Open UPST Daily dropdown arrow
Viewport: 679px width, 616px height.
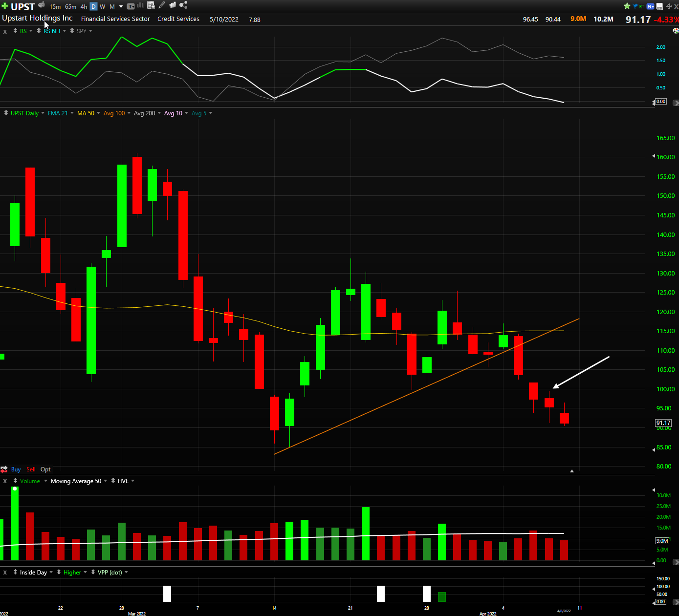[43, 113]
